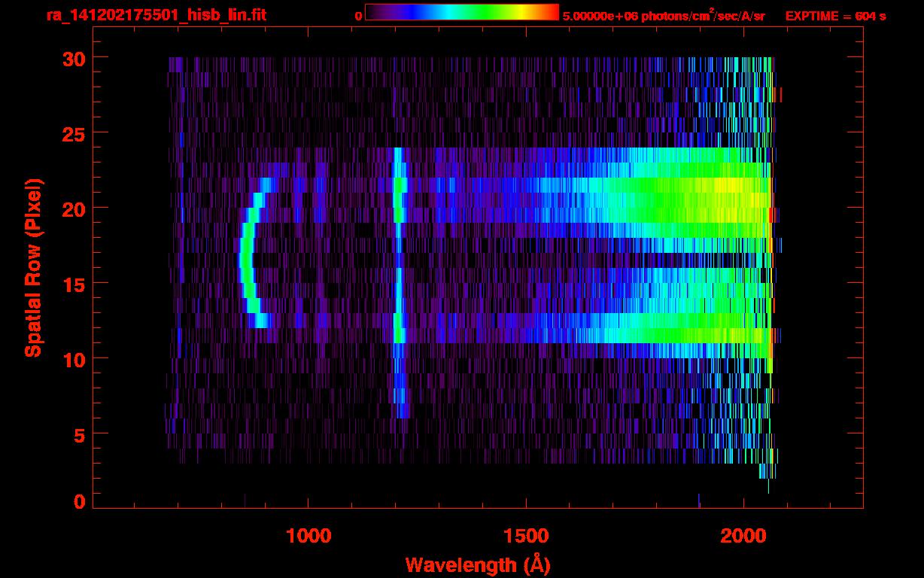
Task: Click the filename ra_141202175501_hisb_lin.fit
Action: (x=156, y=15)
